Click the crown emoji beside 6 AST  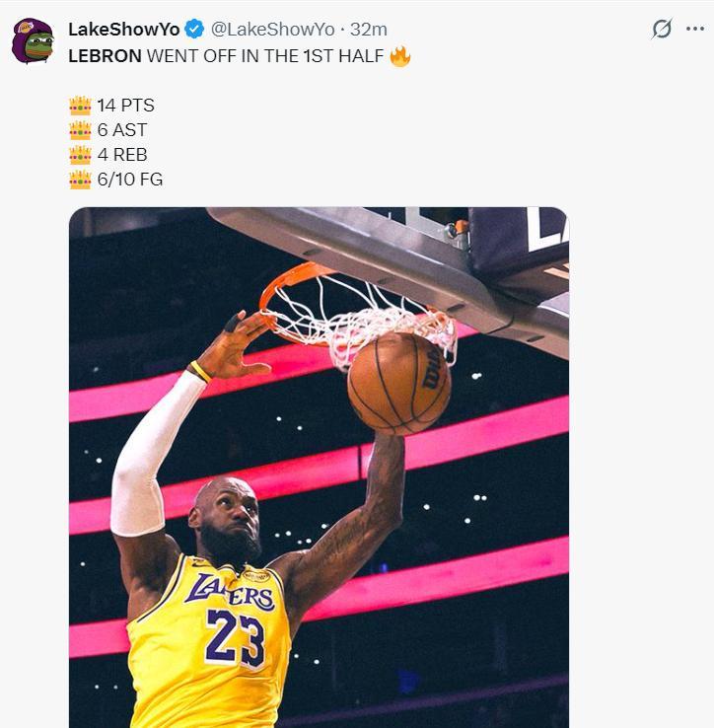(80, 130)
